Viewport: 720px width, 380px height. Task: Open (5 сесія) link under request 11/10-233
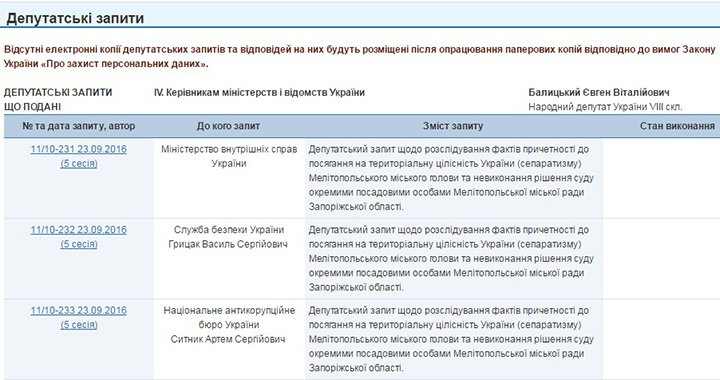tap(79, 325)
